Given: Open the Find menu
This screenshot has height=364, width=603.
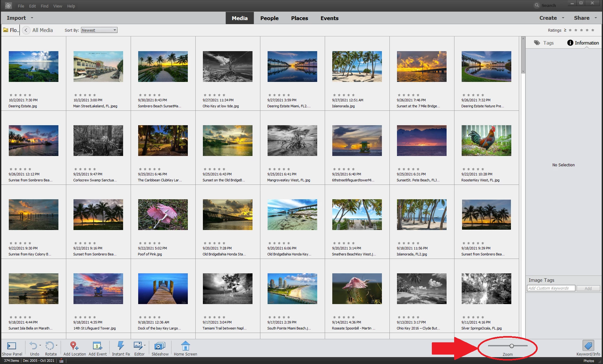Looking at the screenshot, I should 44,6.
